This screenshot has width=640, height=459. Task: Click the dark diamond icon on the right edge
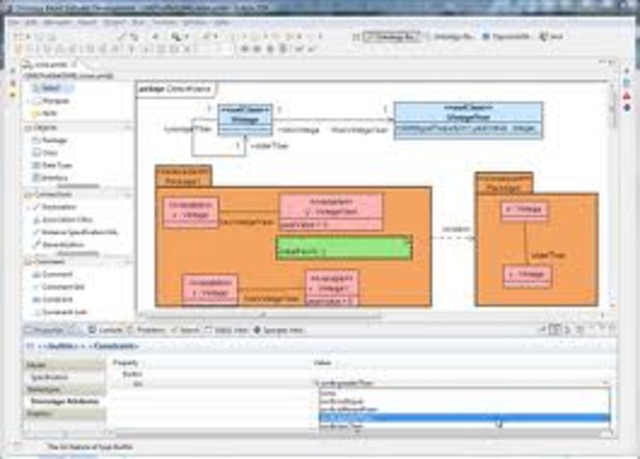(627, 108)
